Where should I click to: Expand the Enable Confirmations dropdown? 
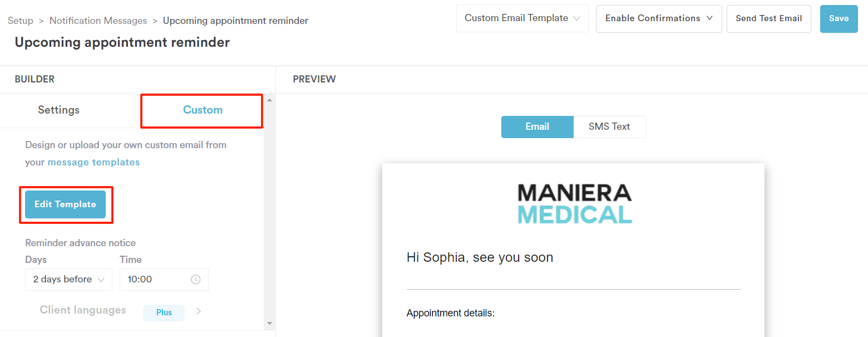(x=659, y=18)
